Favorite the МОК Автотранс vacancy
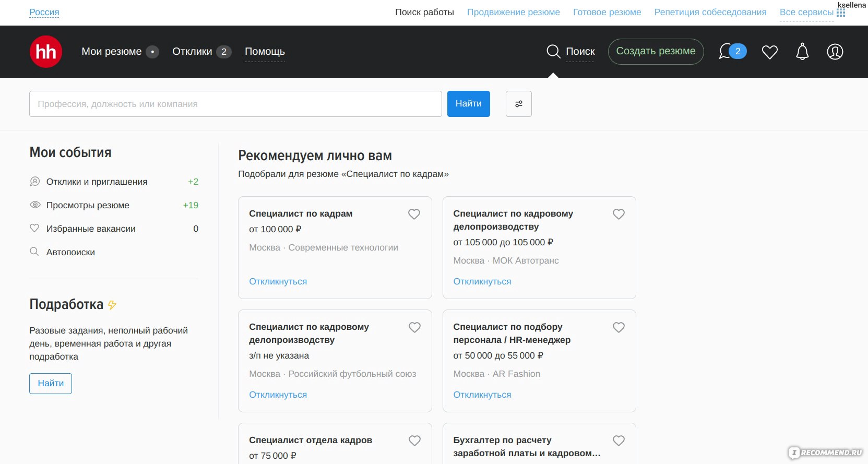The height and width of the screenshot is (464, 868). [619, 214]
